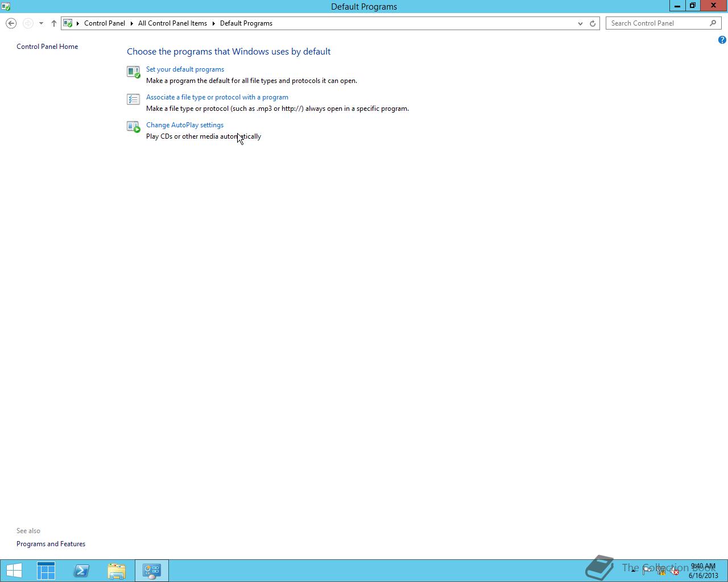Launch Server Manager from the taskbar
This screenshot has height=582, width=728.
point(46,571)
